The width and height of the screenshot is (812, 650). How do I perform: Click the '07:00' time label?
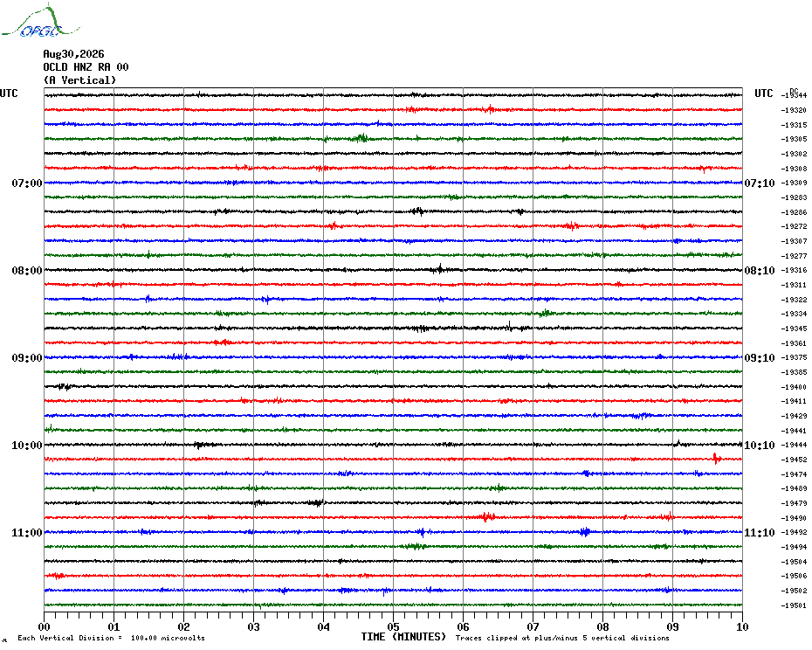27,183
